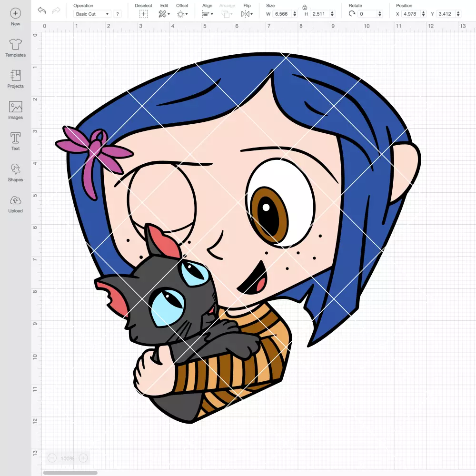Open the Flip options
The image size is (476, 476).
(x=245, y=14)
